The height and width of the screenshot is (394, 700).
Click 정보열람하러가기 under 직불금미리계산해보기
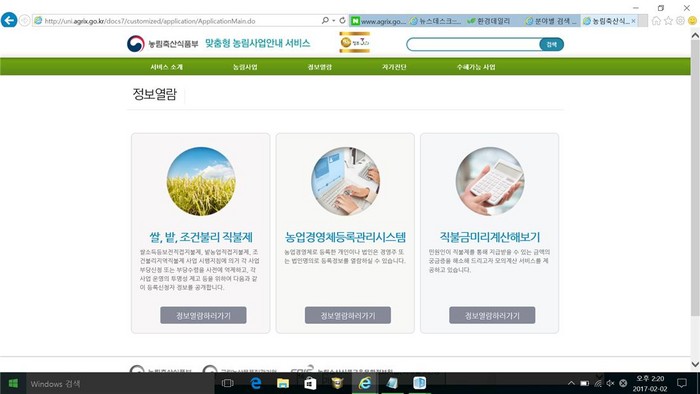pyautogui.click(x=492, y=315)
